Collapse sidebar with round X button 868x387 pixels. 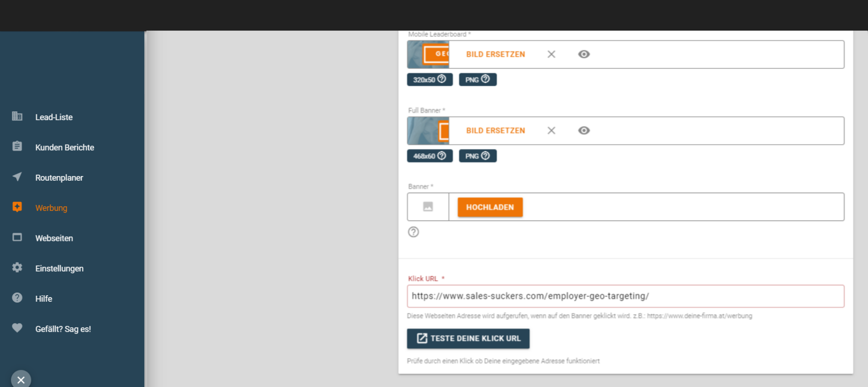click(x=21, y=379)
